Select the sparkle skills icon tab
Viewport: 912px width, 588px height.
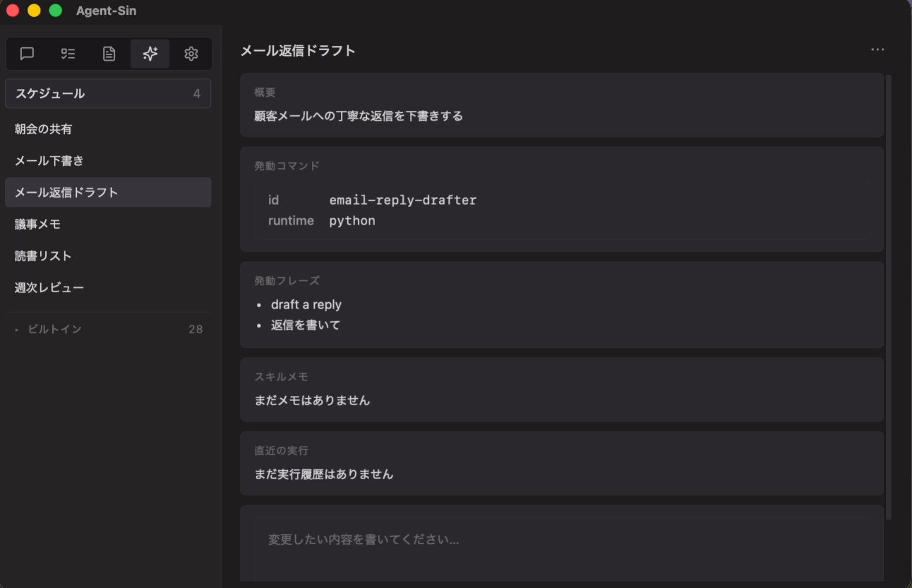pyautogui.click(x=150, y=54)
